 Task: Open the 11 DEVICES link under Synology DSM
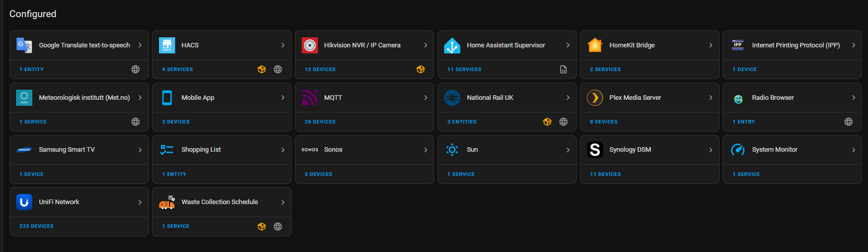point(605,174)
